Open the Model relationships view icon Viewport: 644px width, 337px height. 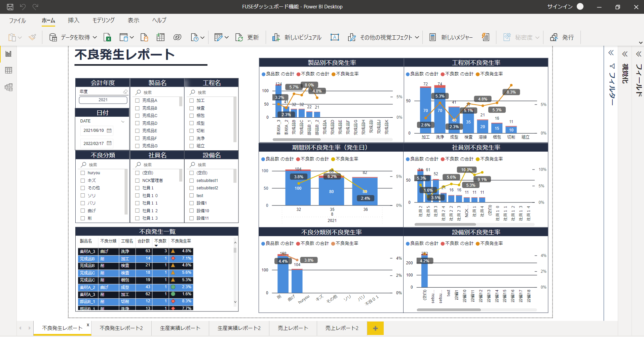coord(9,87)
